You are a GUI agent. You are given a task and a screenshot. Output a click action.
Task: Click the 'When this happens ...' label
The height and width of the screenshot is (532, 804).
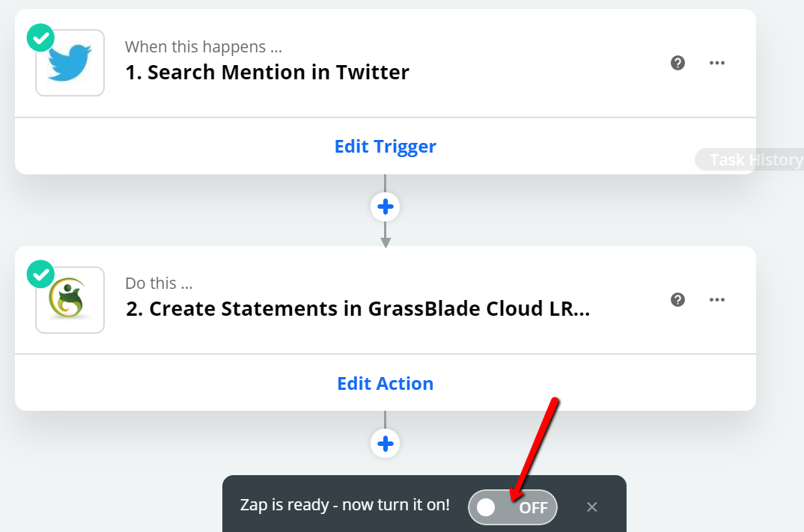[204, 46]
